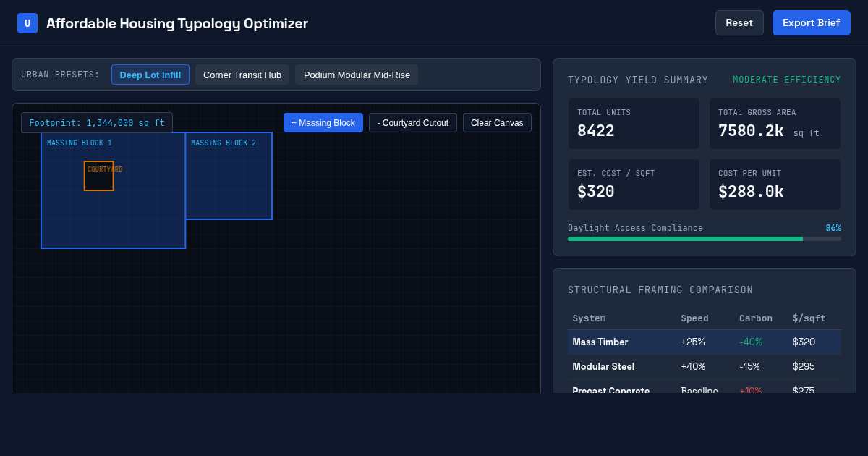Click the Moderate Efficiency status label
Image resolution: width=868 pixels, height=456 pixels.
tap(787, 80)
